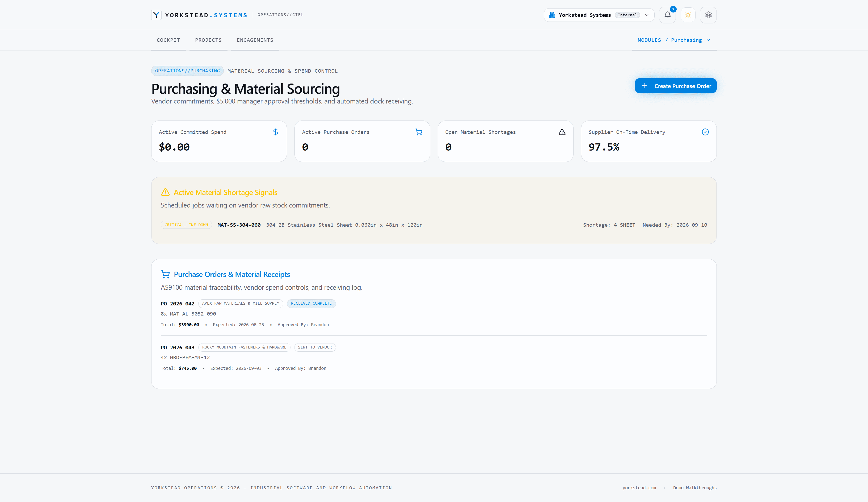Image resolution: width=868 pixels, height=502 pixels.
Task: Select the MAT-SS-304-060 shortage entry
Action: [x=434, y=225]
